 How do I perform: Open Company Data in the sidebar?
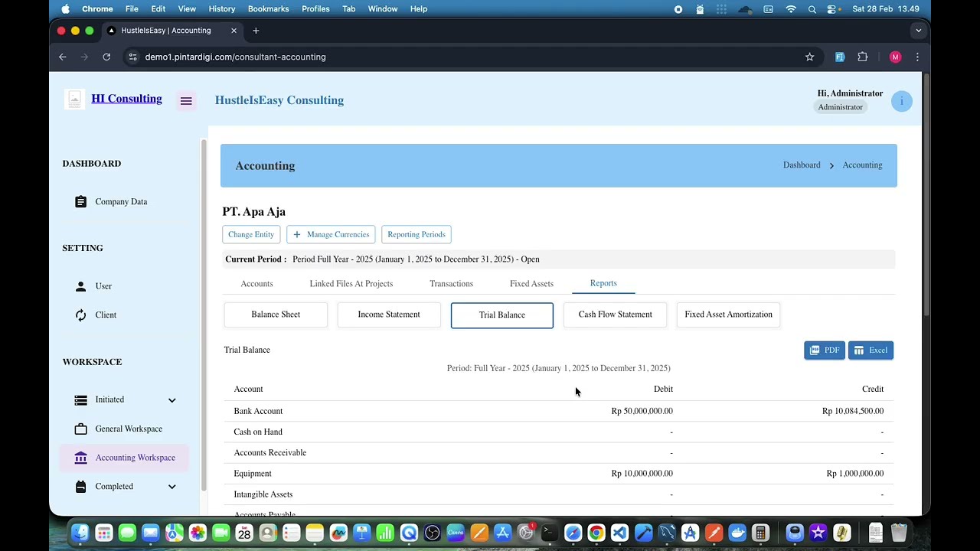coord(121,202)
